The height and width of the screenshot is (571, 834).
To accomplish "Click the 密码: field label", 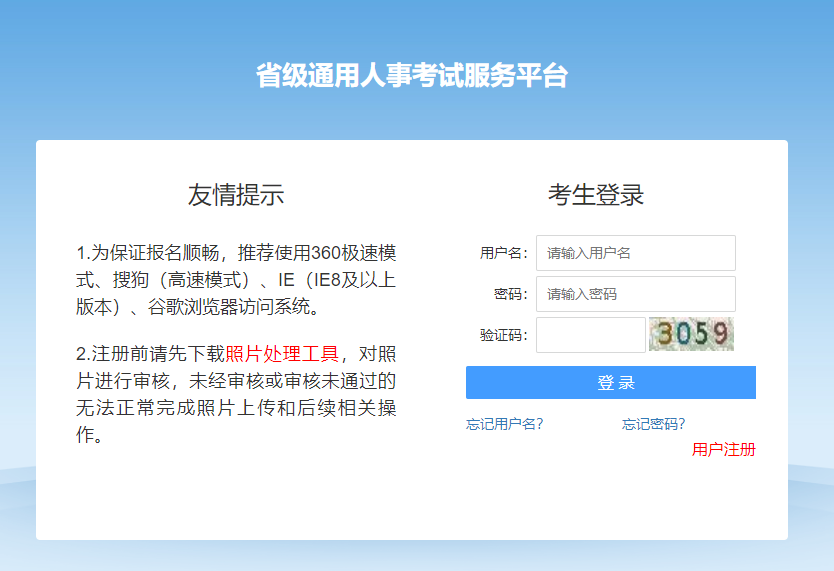I will pos(510,294).
